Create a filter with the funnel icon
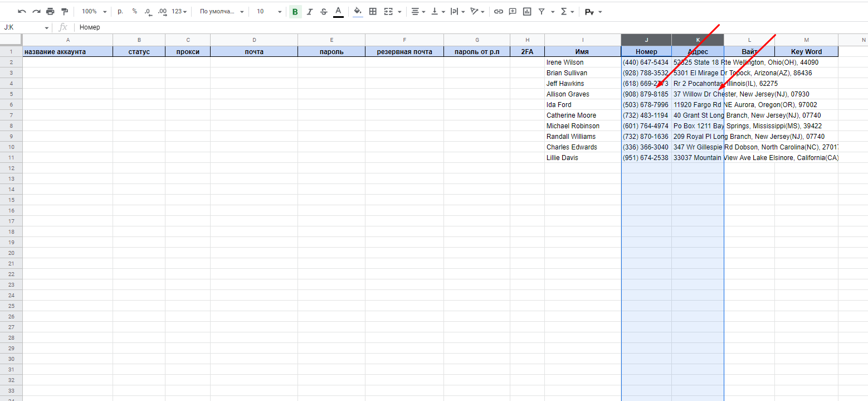Viewport: 868px width, 401px height. click(x=542, y=11)
